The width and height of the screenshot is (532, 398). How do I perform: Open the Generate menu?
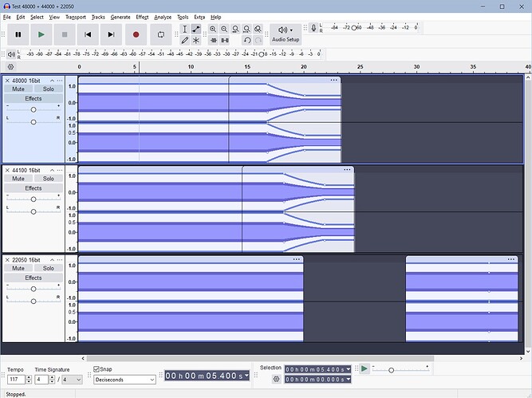coord(120,17)
